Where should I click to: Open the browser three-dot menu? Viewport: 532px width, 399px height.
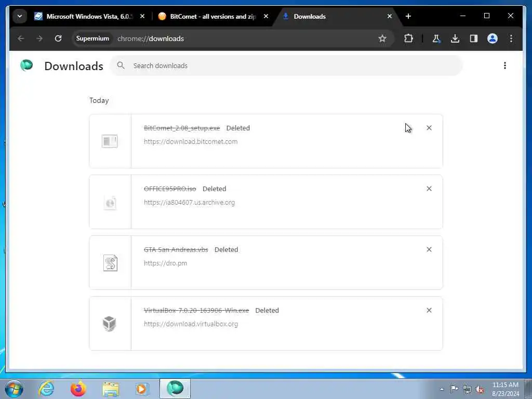click(x=511, y=38)
